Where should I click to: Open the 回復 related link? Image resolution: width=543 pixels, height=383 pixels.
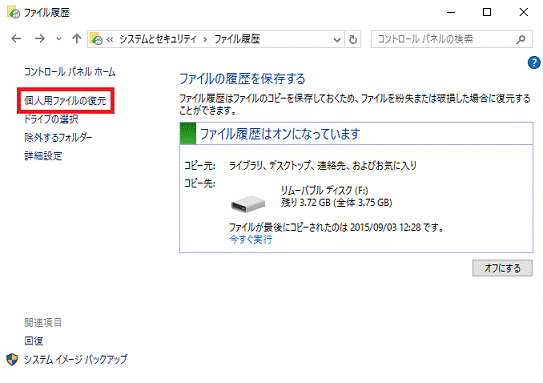34,341
